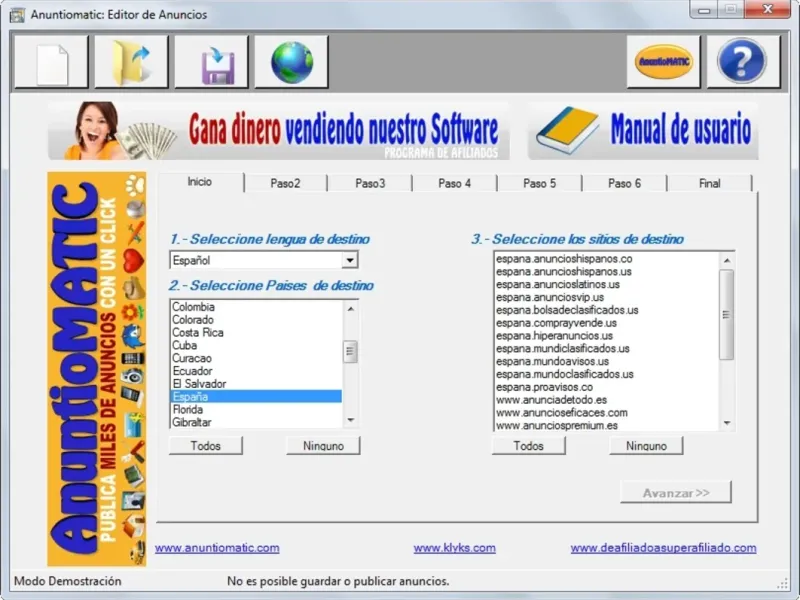This screenshot has width=800, height=600.
Task: Switch to the Paso2 tab
Action: pyautogui.click(x=285, y=183)
